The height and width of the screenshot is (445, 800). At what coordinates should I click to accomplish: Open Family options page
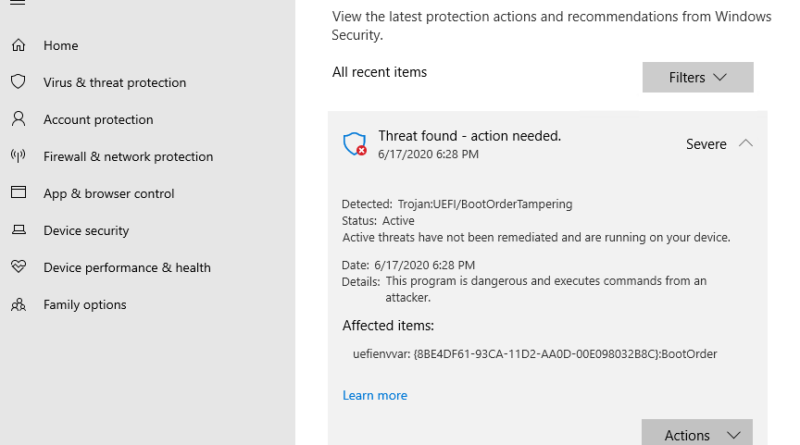[85, 305]
